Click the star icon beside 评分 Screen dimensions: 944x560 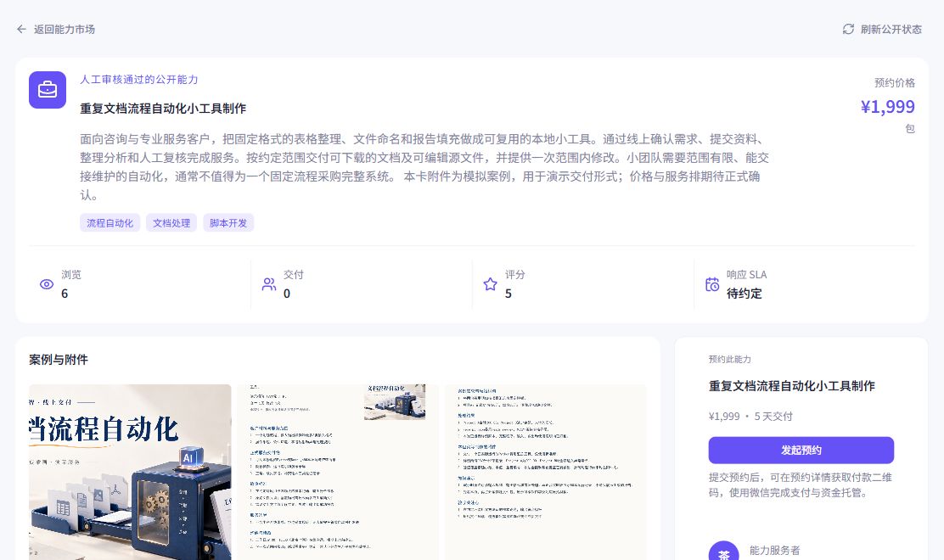click(490, 284)
